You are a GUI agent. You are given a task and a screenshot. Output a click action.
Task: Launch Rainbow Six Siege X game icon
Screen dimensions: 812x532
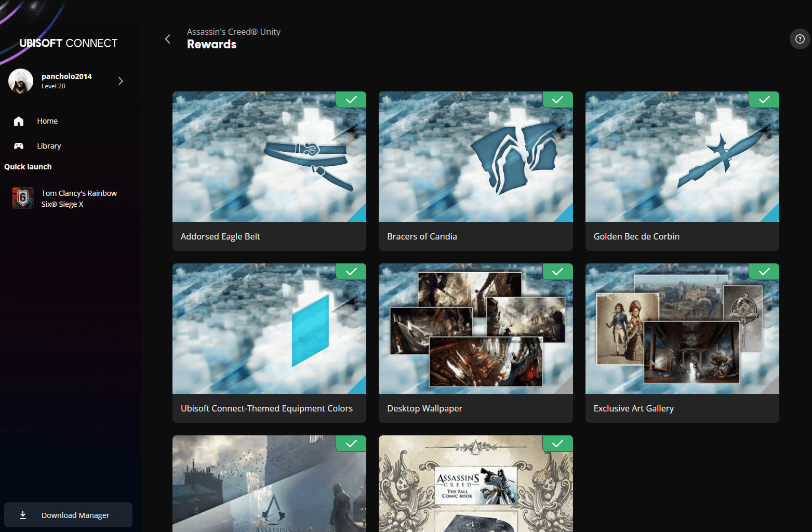point(23,198)
